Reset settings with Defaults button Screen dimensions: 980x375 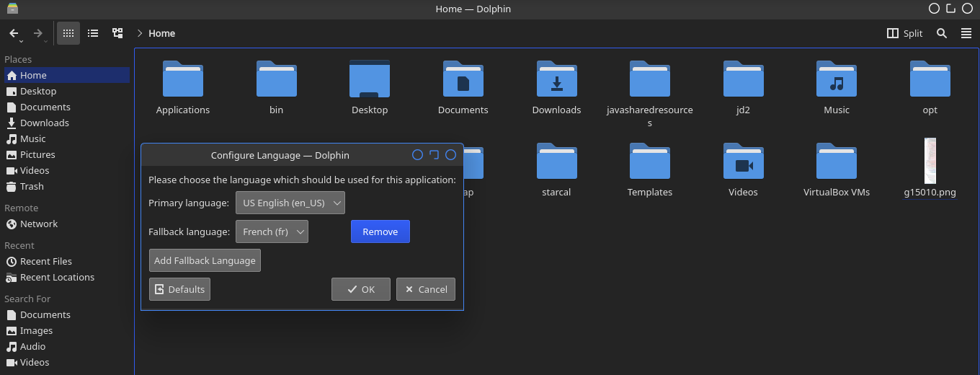pyautogui.click(x=179, y=289)
